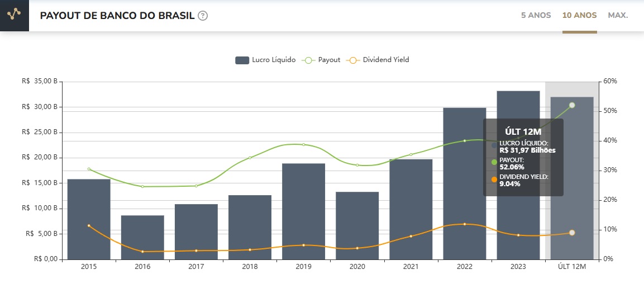Click the 2015 Lucro Líquido bar

click(89, 219)
